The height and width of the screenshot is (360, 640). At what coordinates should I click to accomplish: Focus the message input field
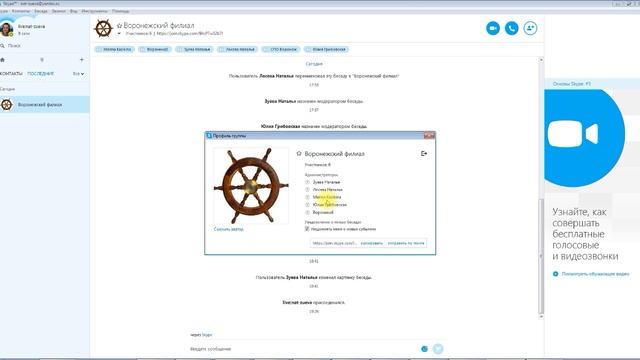point(302,349)
